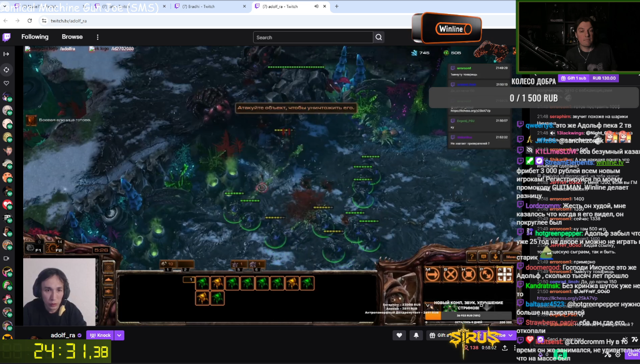
Task: Select the Move command icon
Action: [432, 274]
